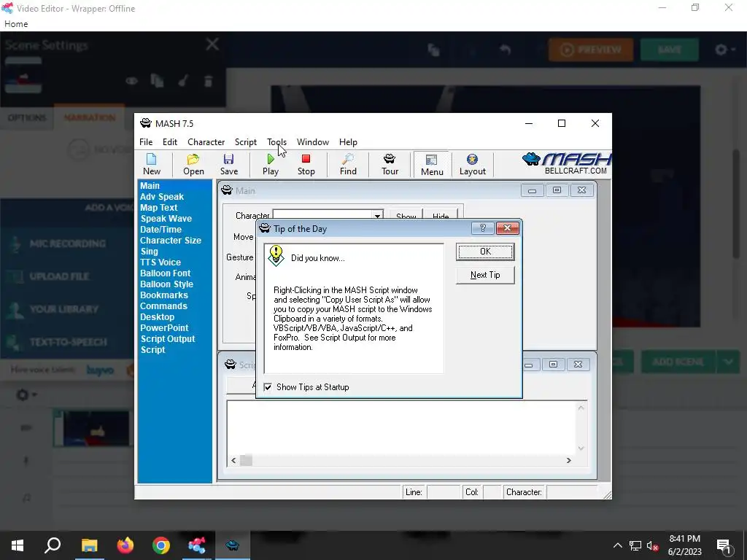Close the Script child window

[x=578, y=365]
